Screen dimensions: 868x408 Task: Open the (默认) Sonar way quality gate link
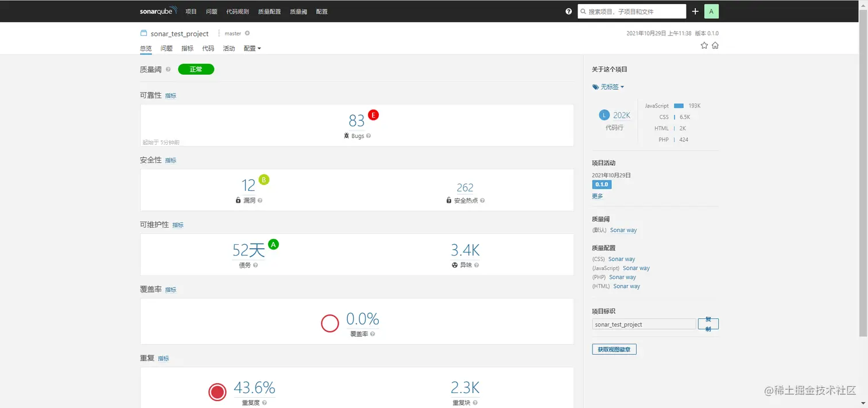point(623,230)
